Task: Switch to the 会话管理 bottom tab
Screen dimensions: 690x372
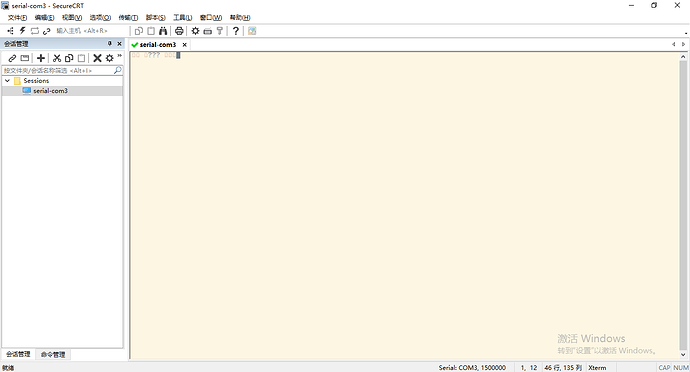Action: [x=18, y=354]
